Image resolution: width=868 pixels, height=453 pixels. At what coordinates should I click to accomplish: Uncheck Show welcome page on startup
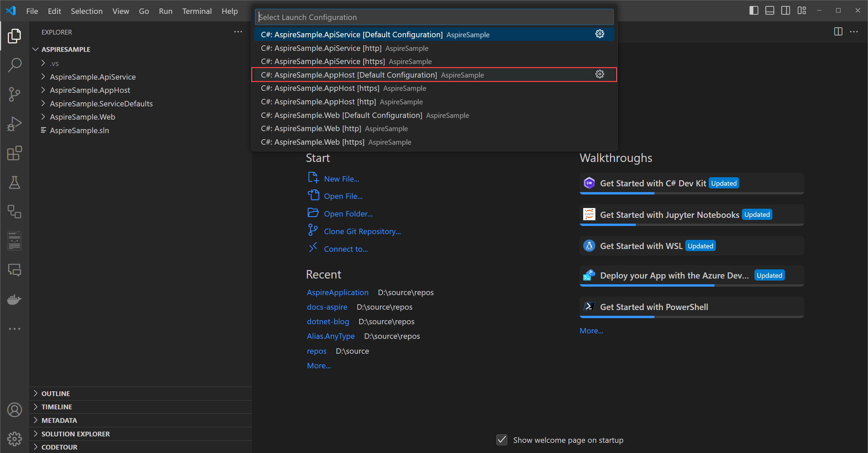pyautogui.click(x=502, y=440)
